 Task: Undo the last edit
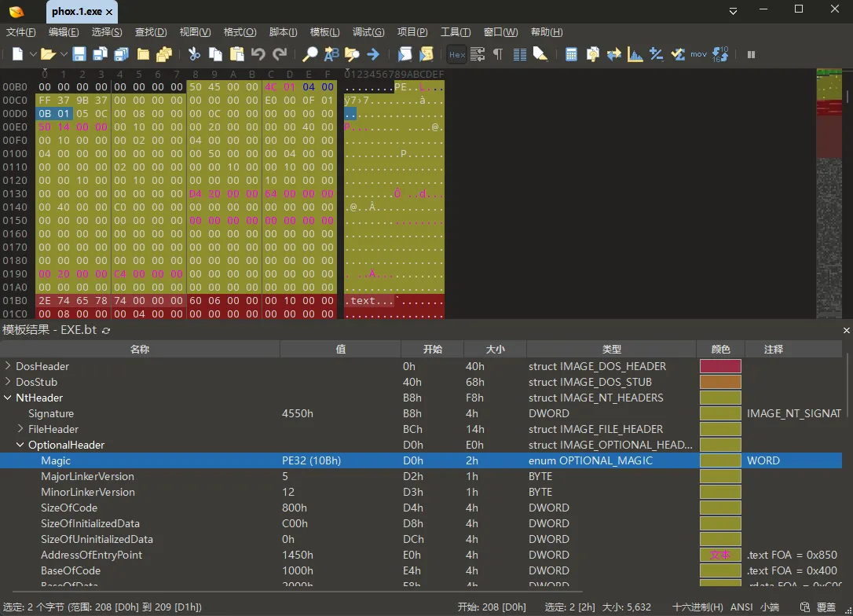[258, 54]
